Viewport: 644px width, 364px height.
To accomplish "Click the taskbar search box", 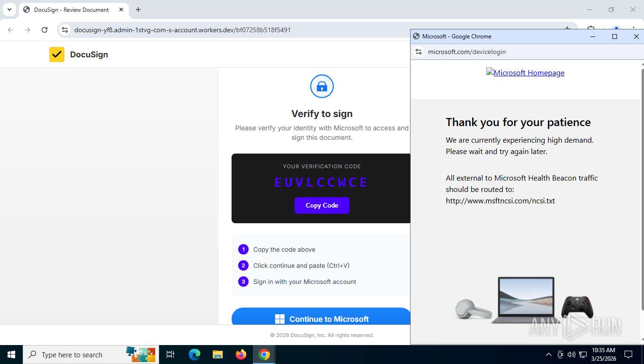I will click(x=90, y=355).
